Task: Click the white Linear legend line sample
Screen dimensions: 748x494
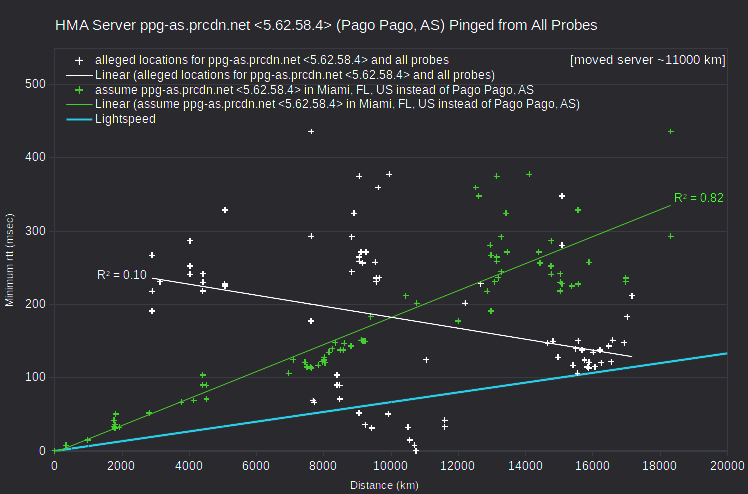Action: click(x=79, y=75)
